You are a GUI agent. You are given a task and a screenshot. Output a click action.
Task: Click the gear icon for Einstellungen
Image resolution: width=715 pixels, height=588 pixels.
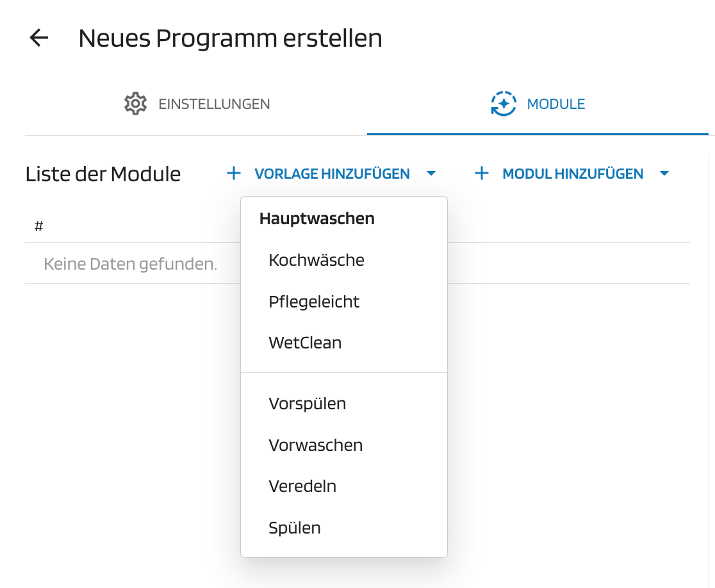tap(135, 104)
